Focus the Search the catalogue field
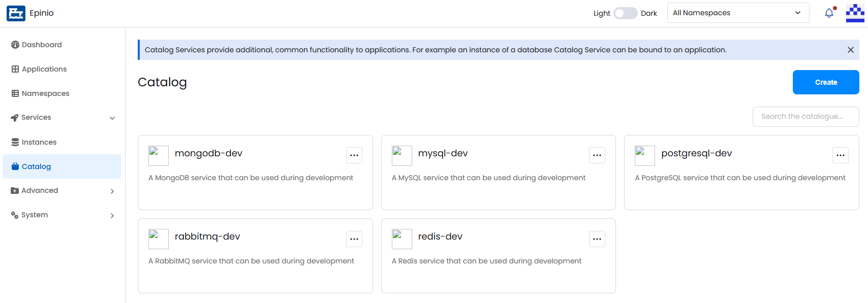868x303 pixels. (x=805, y=117)
